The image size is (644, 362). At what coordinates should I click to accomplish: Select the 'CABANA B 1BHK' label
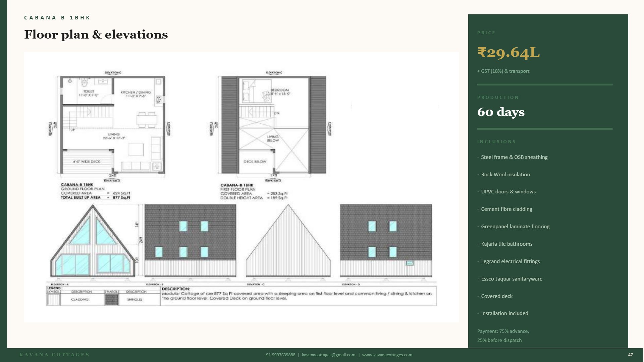tap(57, 18)
